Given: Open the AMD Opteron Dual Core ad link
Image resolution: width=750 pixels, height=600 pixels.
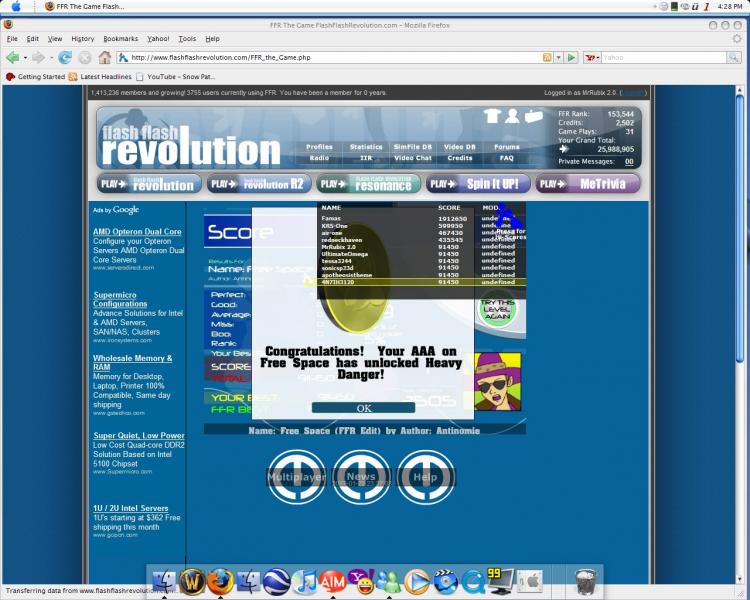Looking at the screenshot, I should (137, 231).
